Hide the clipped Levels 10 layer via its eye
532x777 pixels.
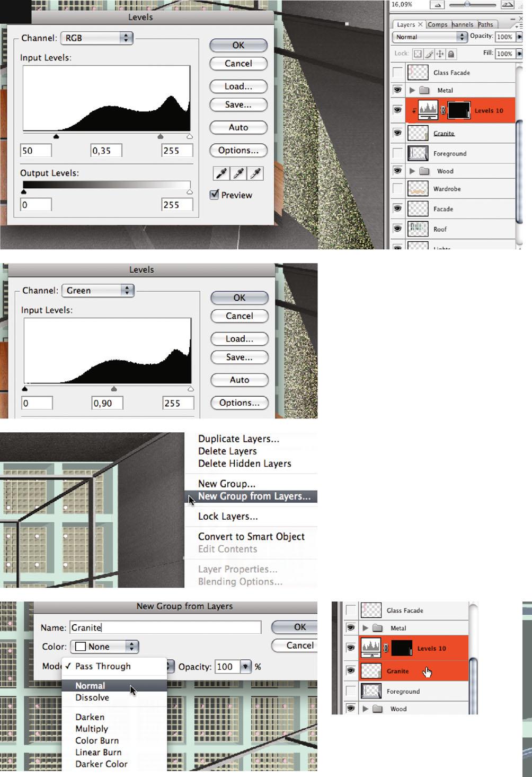397,110
